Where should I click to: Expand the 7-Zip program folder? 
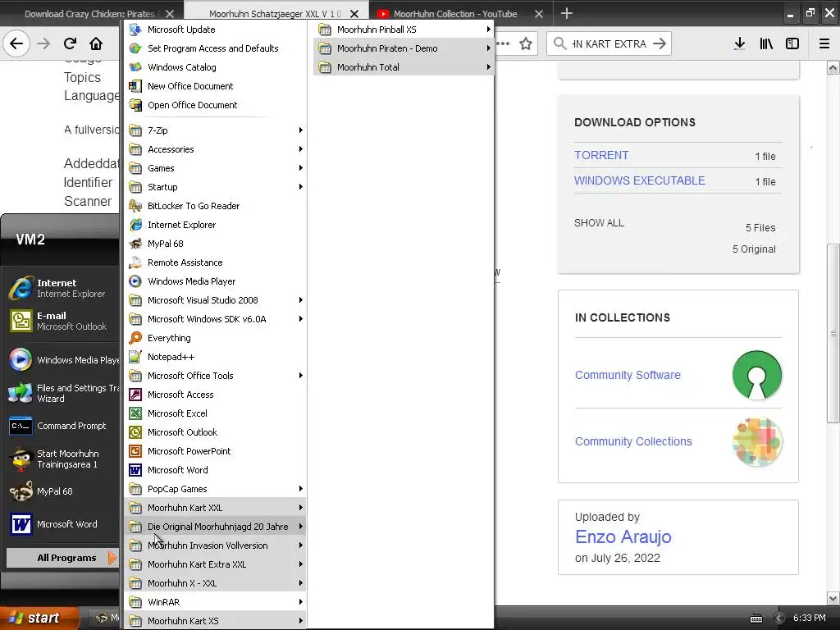[x=215, y=130]
